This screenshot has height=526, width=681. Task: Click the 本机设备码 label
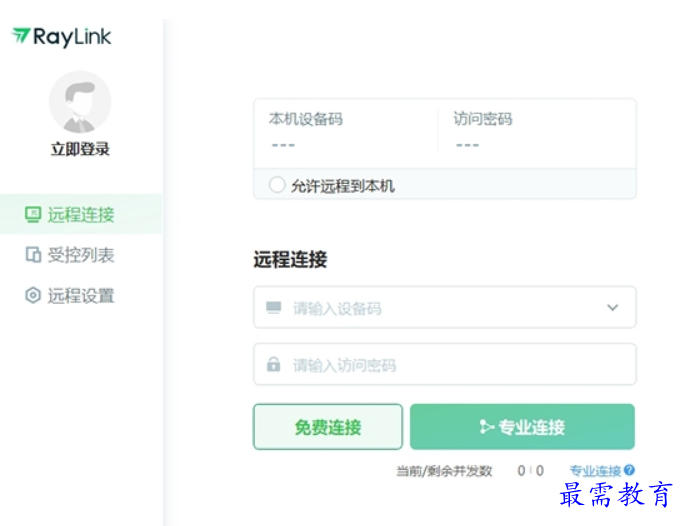[x=306, y=119]
